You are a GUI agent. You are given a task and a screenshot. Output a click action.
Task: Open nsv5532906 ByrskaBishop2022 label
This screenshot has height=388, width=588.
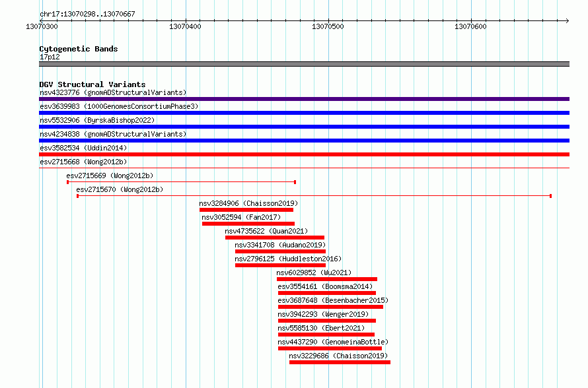coord(97,120)
